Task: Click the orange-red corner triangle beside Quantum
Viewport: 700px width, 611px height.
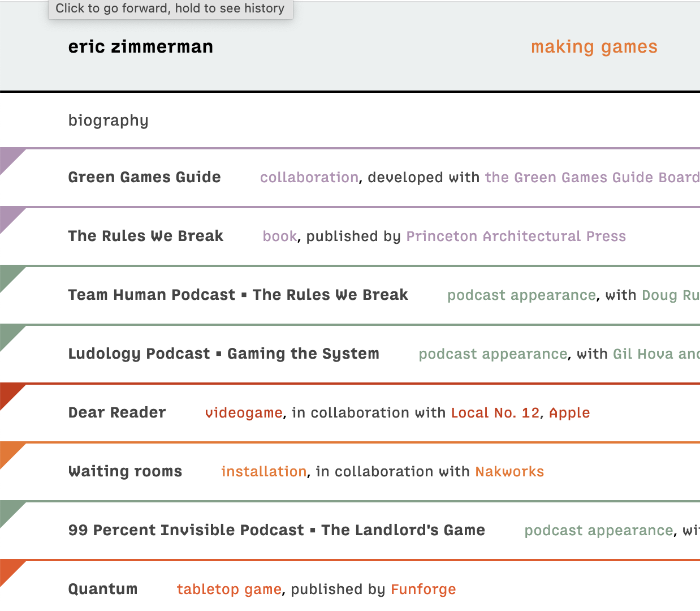Action: (x=8, y=569)
